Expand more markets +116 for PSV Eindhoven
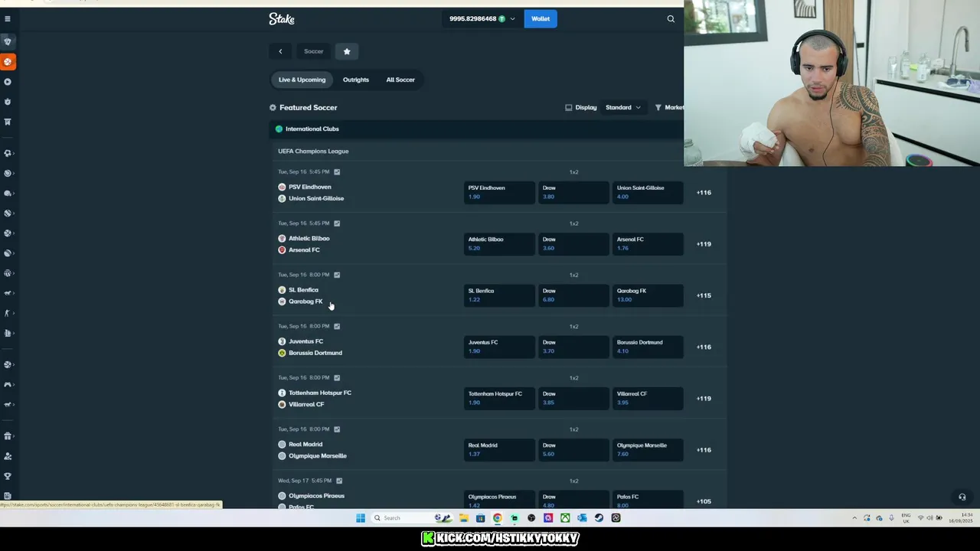 pos(704,193)
